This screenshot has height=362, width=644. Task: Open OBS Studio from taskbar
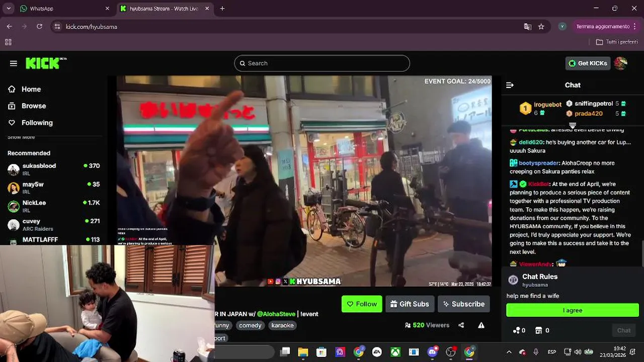click(x=451, y=352)
